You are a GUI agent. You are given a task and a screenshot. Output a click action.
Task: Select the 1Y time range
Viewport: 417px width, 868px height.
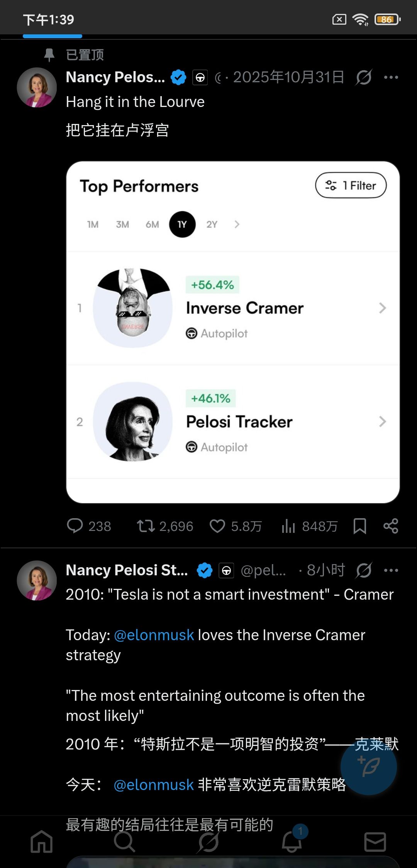click(x=182, y=224)
